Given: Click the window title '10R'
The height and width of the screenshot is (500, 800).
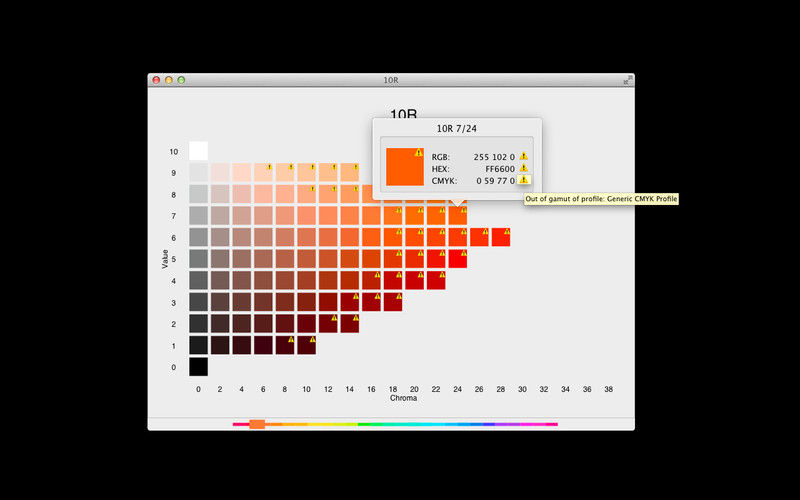Looking at the screenshot, I should tap(391, 80).
